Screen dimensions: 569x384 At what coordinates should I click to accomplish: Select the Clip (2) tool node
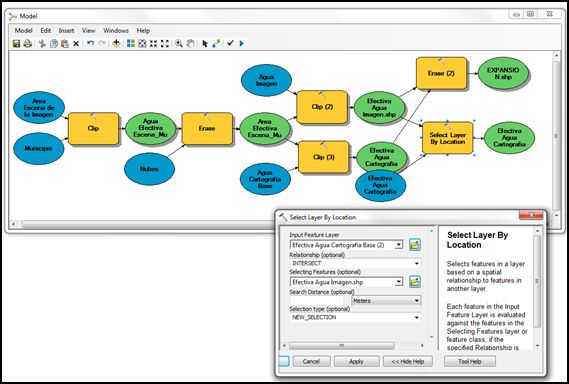322,107
